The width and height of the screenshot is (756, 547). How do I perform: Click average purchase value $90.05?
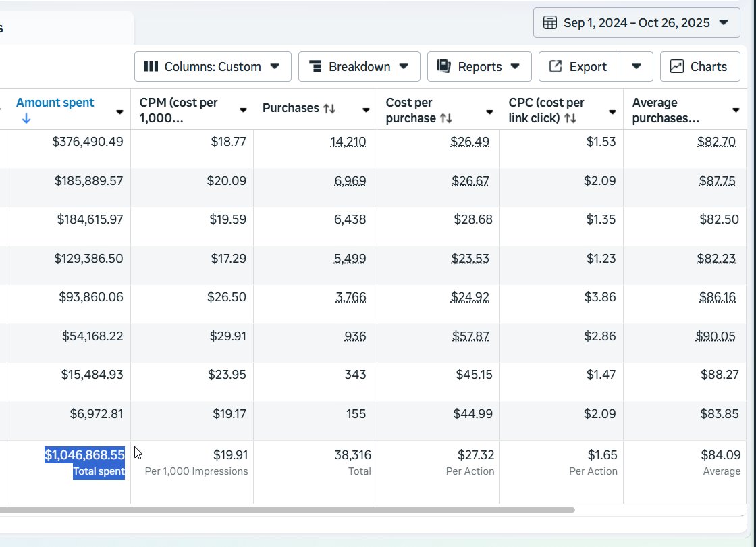[x=715, y=336]
